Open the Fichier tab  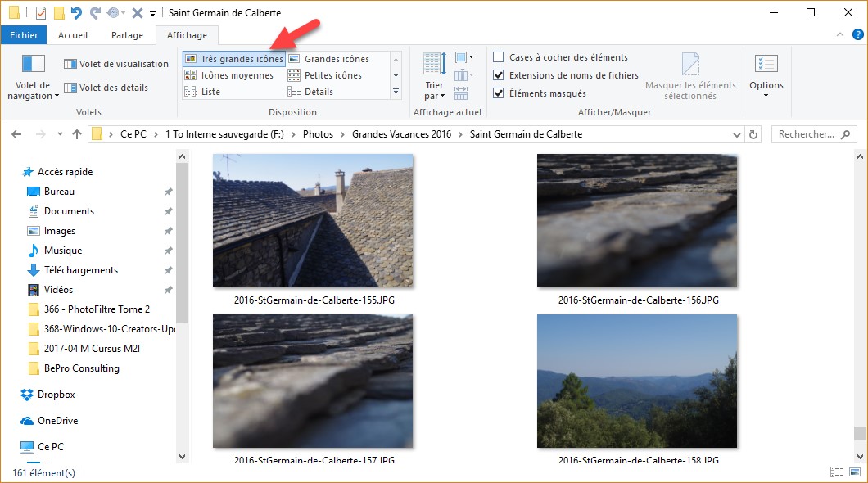(x=24, y=35)
